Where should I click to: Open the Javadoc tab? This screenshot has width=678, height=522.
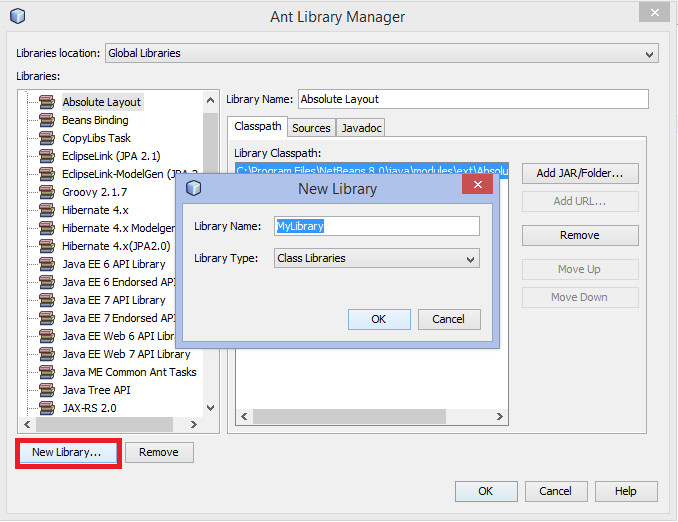360,128
